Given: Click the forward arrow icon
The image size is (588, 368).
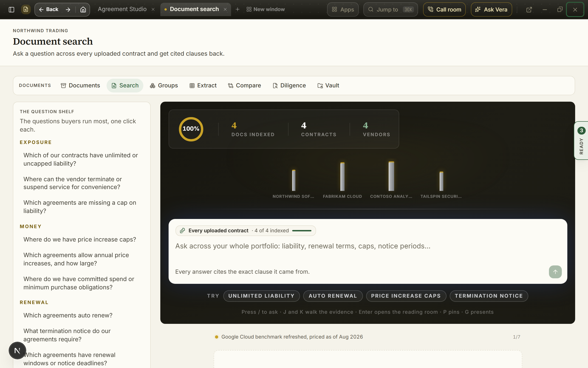Looking at the screenshot, I should coord(68,9).
